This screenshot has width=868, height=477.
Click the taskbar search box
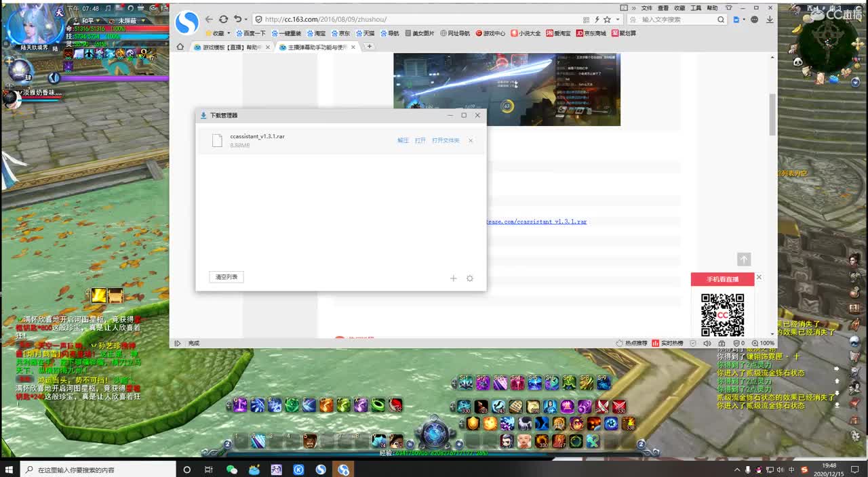point(98,470)
